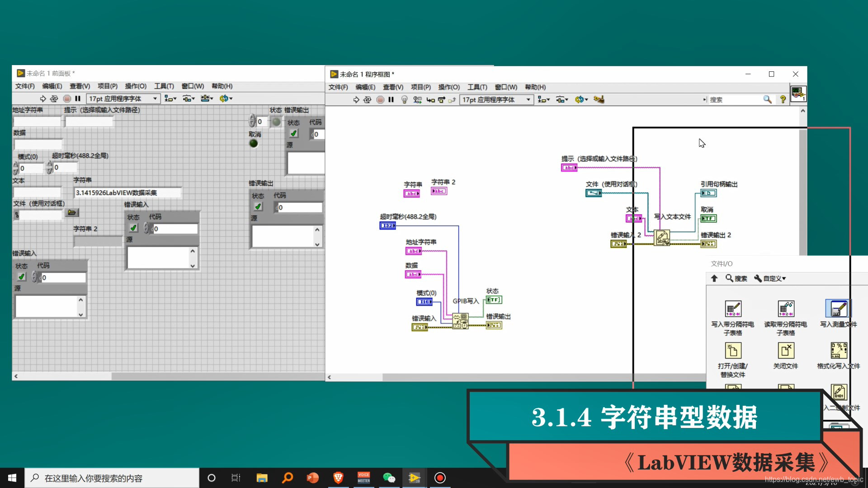This screenshot has height=488, width=868.
Task: Increment the 模式(0) numeric stepper
Action: [16, 164]
